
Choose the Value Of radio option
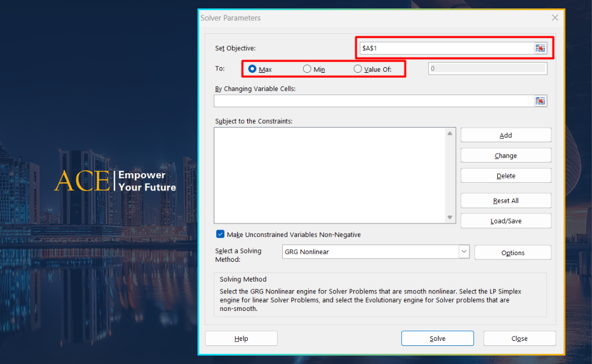point(358,69)
